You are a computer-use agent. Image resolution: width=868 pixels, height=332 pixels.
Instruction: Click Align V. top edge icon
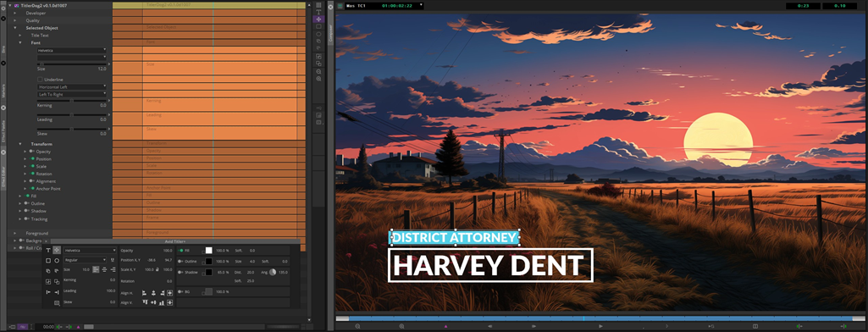point(145,302)
